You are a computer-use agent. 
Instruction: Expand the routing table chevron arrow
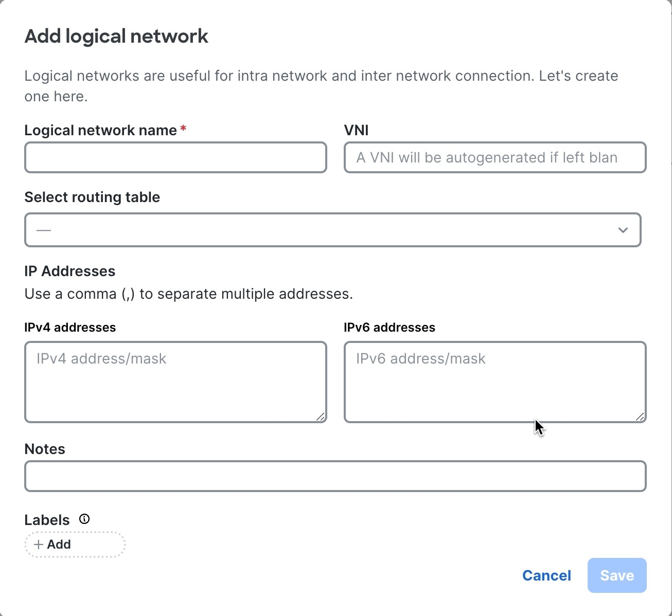click(x=623, y=230)
